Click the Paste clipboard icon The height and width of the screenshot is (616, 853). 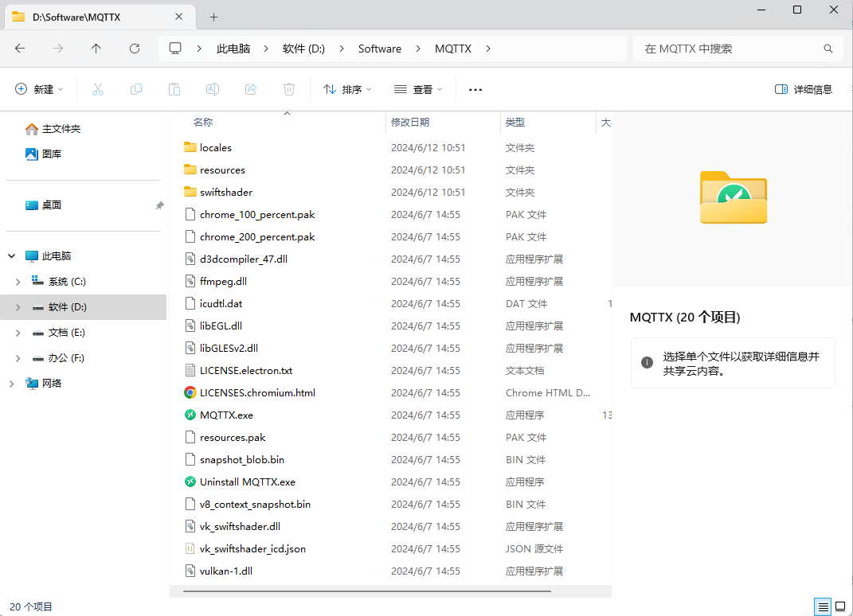click(174, 89)
